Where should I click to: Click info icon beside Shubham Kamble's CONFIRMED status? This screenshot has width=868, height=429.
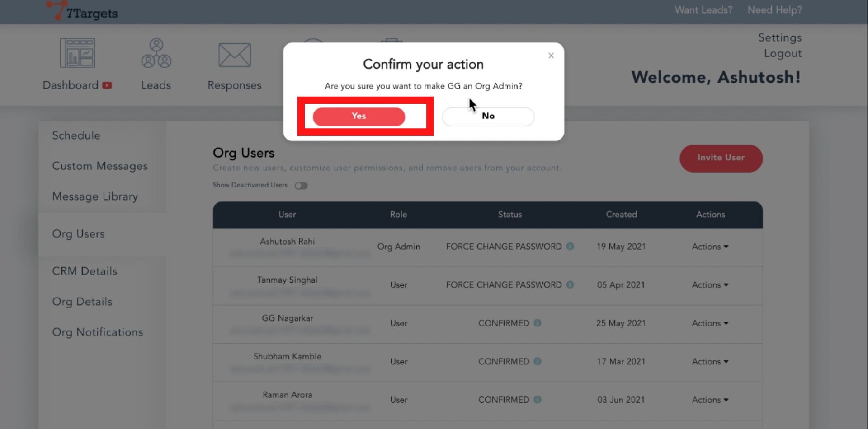537,362
